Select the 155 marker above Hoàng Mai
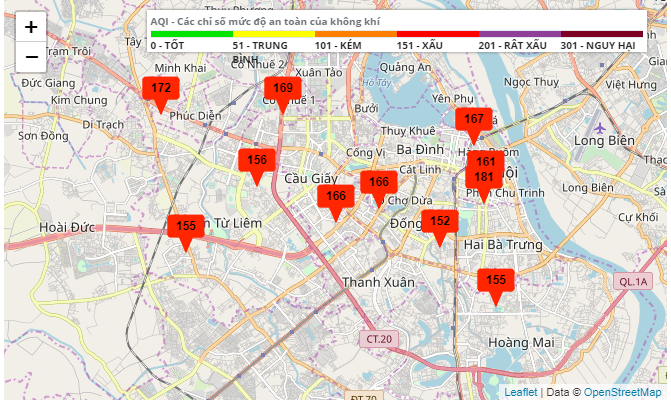This screenshot has width=671, height=405. pos(496,281)
